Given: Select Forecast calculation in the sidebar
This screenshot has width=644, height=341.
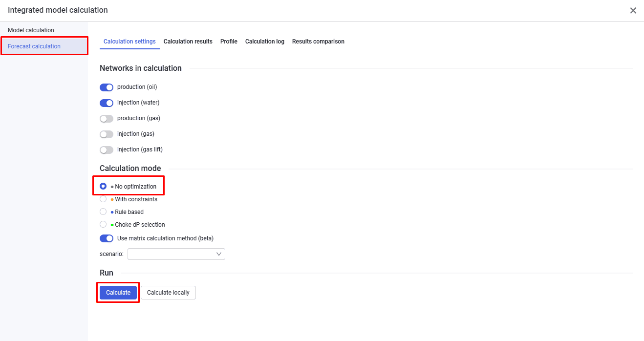Looking at the screenshot, I should [44, 46].
